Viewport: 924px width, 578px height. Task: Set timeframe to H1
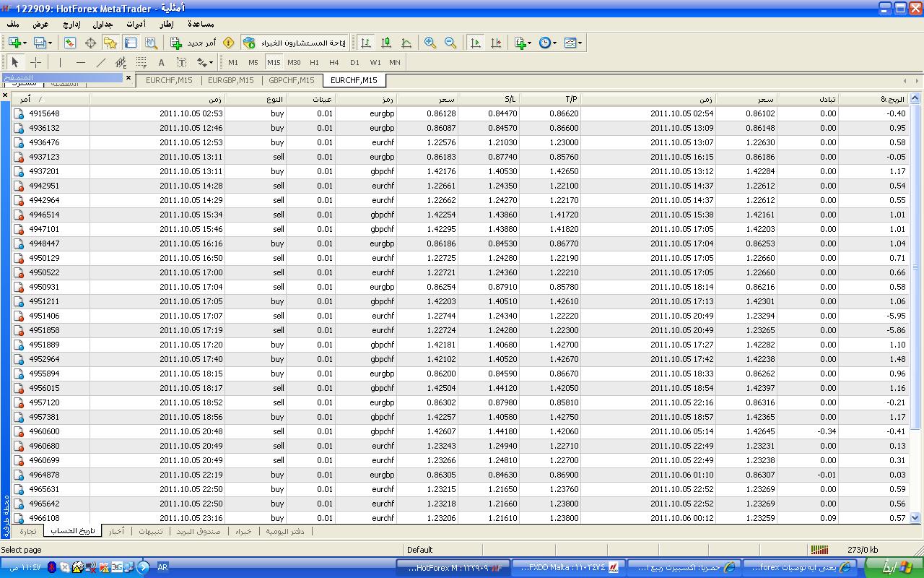314,62
